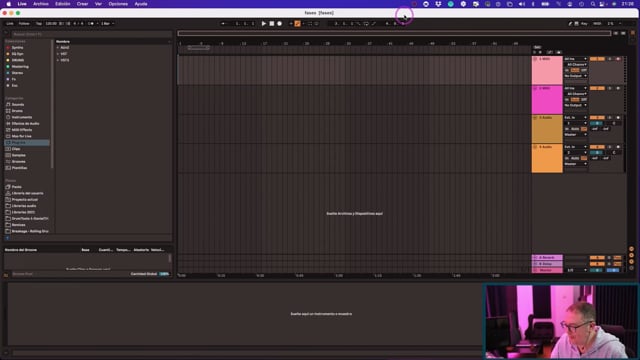The image size is (640, 360).
Task: Toggle the computer MIDI keyboard icon
Action: click(x=576, y=24)
